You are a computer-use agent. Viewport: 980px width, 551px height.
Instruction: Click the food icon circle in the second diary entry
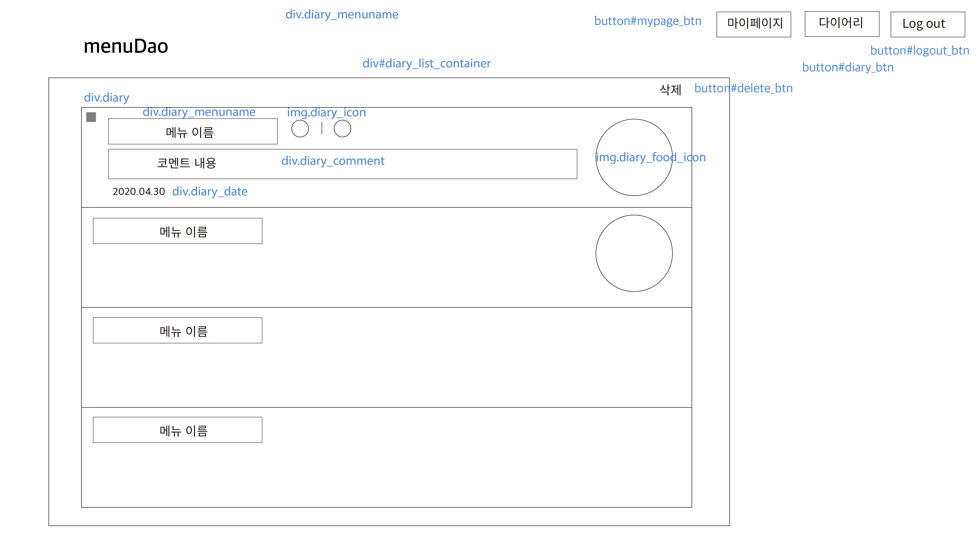[x=634, y=253]
